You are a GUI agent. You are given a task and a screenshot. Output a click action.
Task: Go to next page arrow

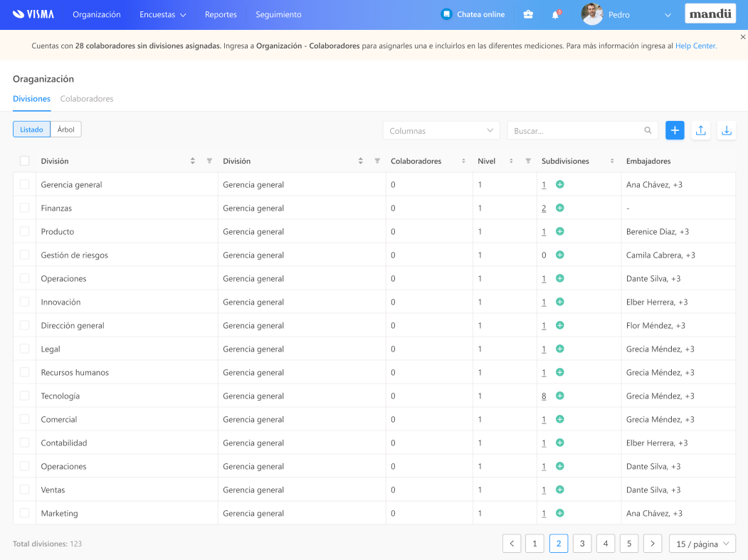click(653, 544)
